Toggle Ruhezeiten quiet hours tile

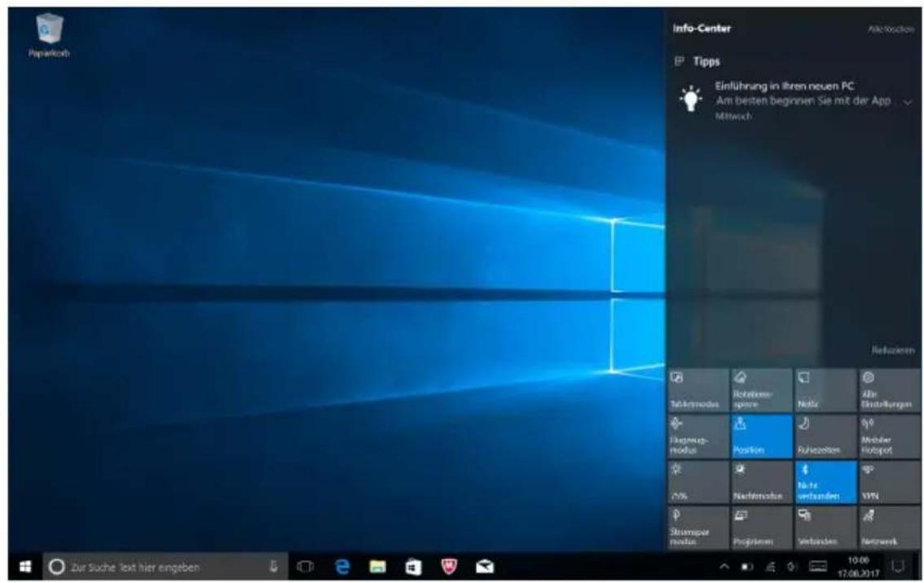(825, 436)
